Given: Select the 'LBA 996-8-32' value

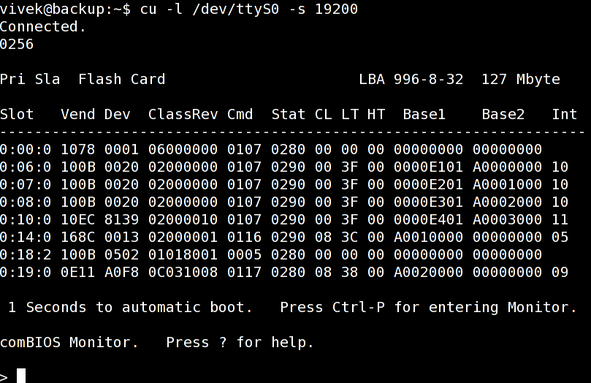Looking at the screenshot, I should [411, 80].
